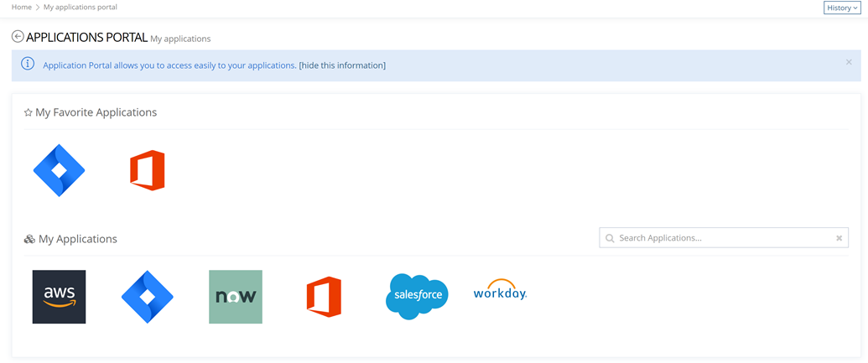Clear the Search Applications field
Image resolution: width=868 pixels, height=363 pixels.
pos(839,238)
